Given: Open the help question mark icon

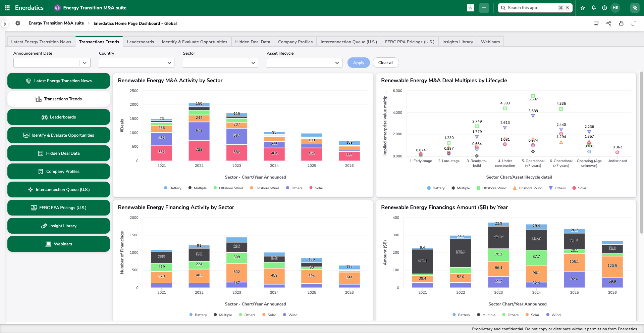Looking at the screenshot, I should (604, 8).
